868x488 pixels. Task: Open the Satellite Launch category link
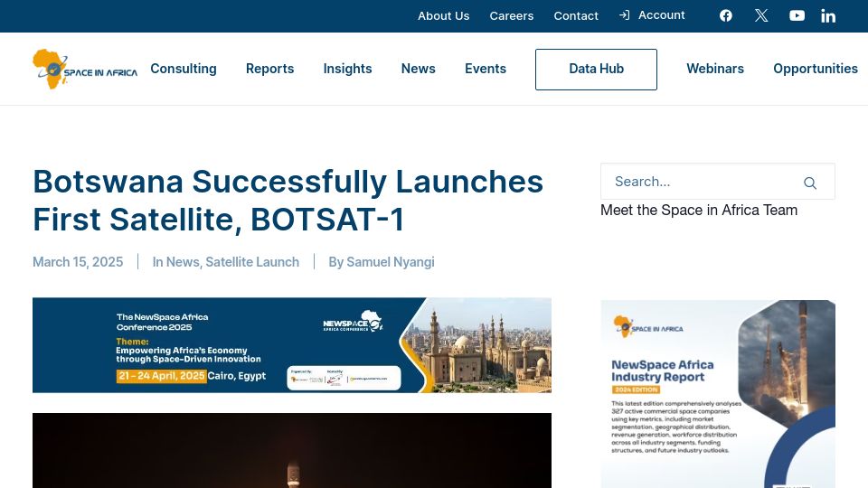pyautogui.click(x=252, y=262)
